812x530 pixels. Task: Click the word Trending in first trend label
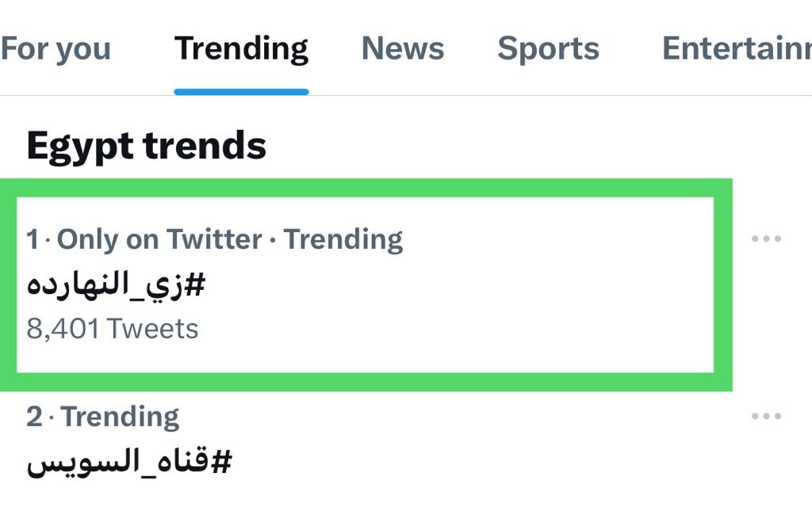343,240
